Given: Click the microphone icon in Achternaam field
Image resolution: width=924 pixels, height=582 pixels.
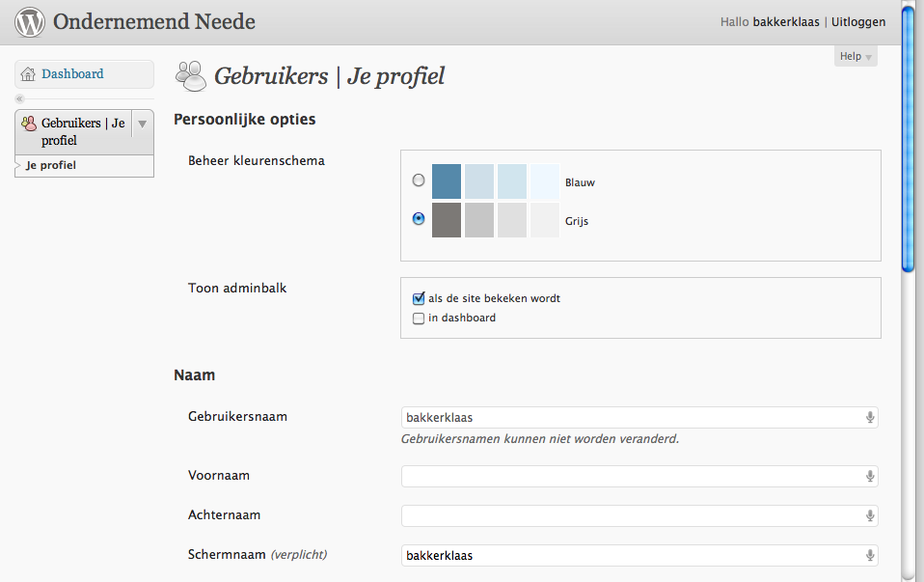Looking at the screenshot, I should pyautogui.click(x=870, y=516).
